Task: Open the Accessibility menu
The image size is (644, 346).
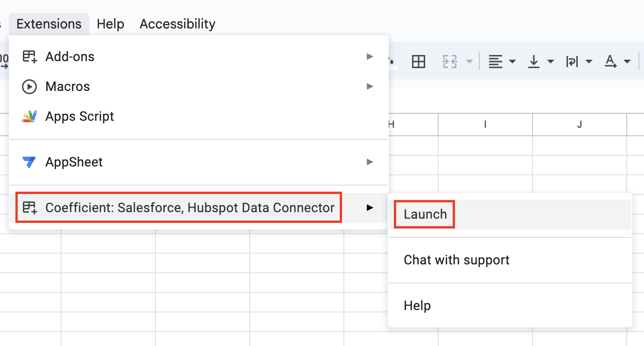Action: [177, 24]
